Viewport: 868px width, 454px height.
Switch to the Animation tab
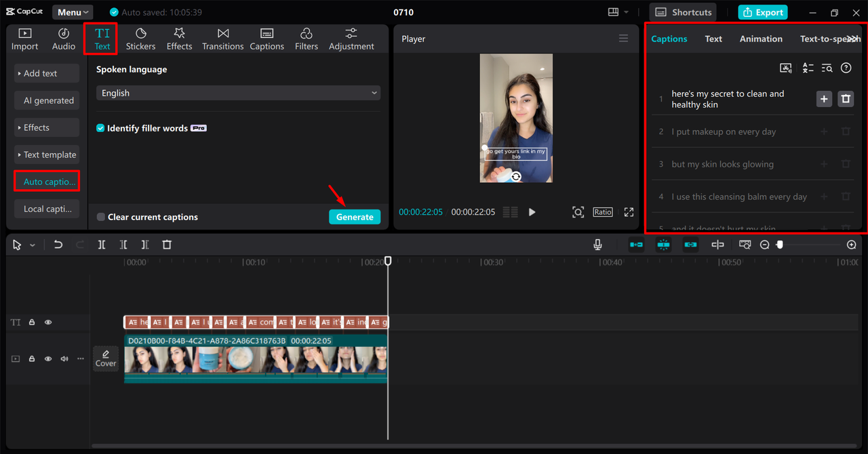pyautogui.click(x=761, y=39)
